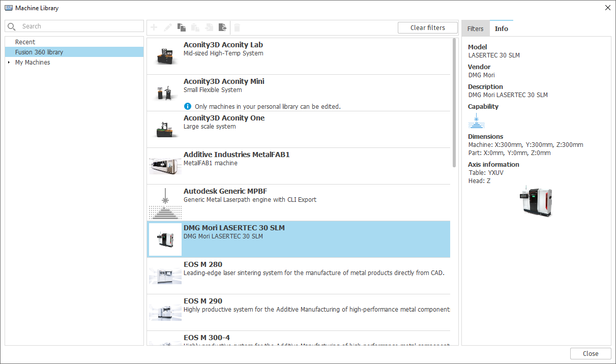
Task: Click 'Generic Metal Laserpath engine with CLI Export' text
Action: click(x=250, y=200)
